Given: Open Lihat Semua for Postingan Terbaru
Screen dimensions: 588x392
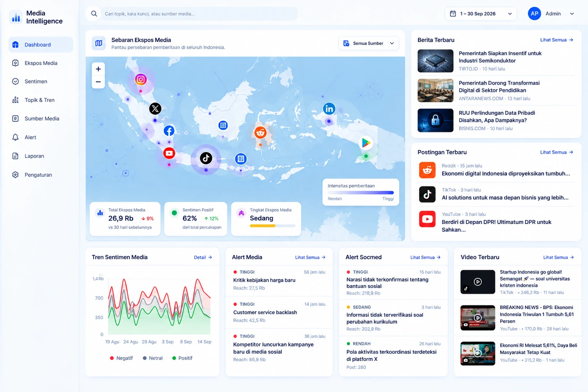Looking at the screenshot, I should (x=556, y=152).
